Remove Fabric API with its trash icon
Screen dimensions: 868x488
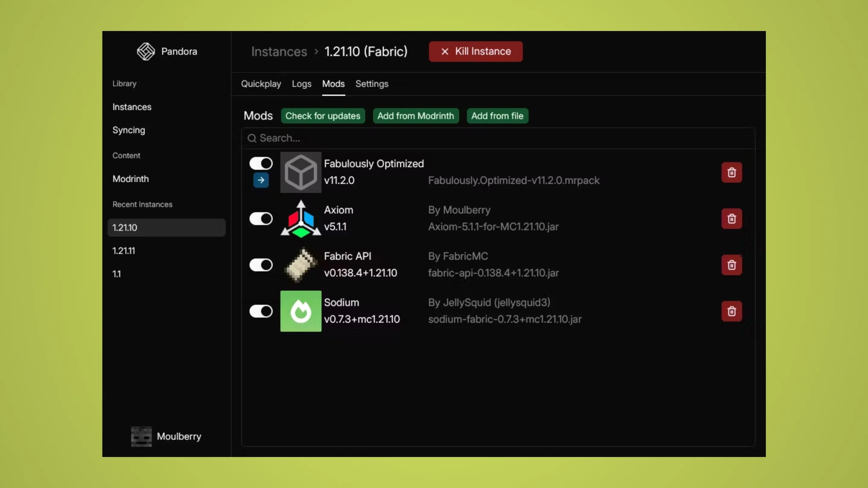[731, 265]
